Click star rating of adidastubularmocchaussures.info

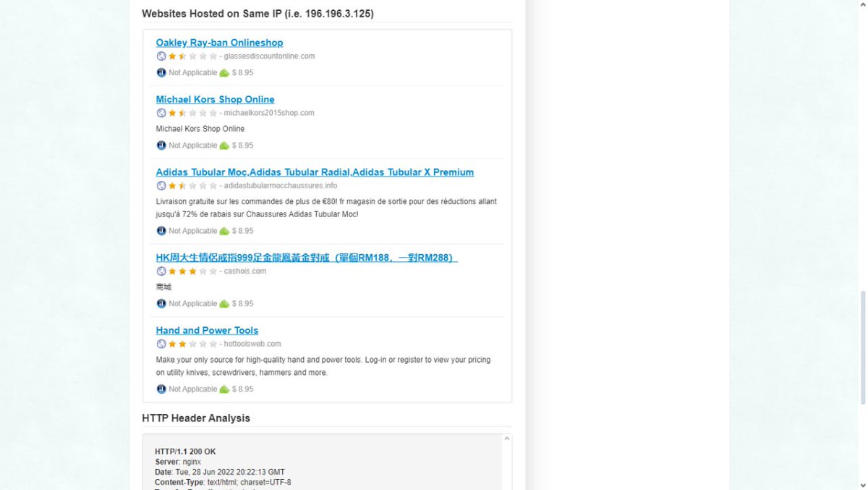pyautogui.click(x=192, y=186)
